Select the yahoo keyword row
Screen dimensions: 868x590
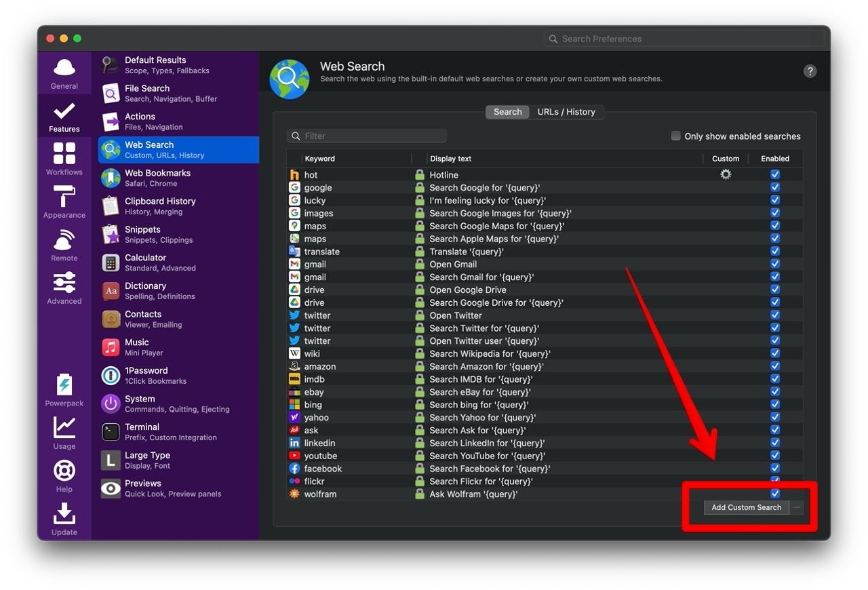point(545,418)
